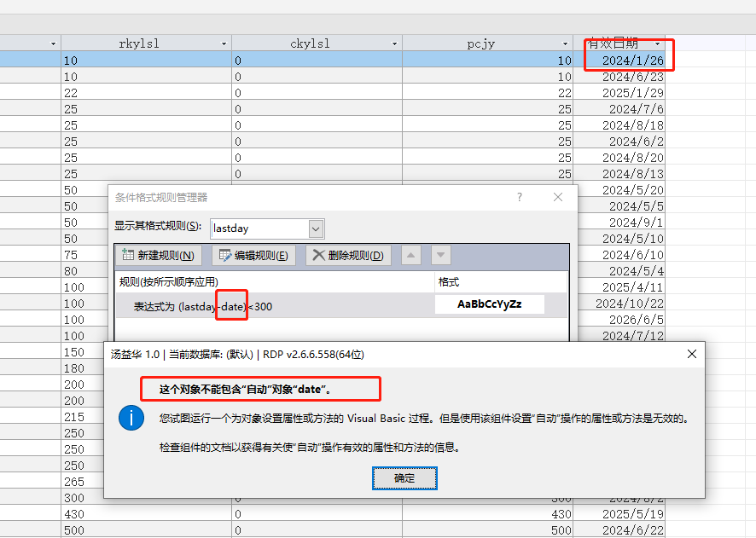
Task: Open the rkylsl column filter dropdown
Action: [224, 43]
